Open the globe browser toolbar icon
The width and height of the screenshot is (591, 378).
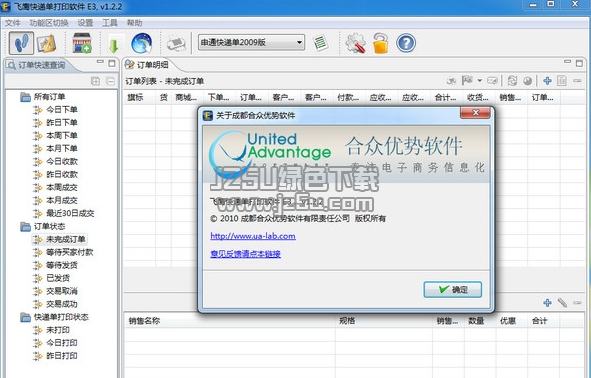click(142, 43)
